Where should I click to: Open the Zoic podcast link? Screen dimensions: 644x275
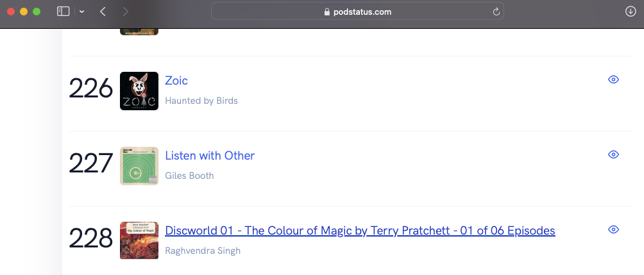click(176, 81)
